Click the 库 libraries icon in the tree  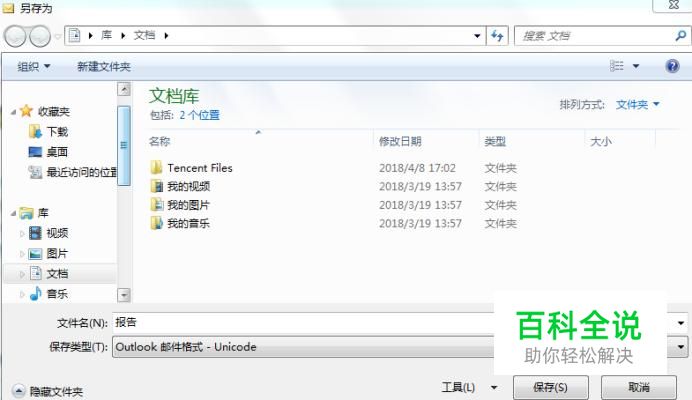(x=26, y=213)
